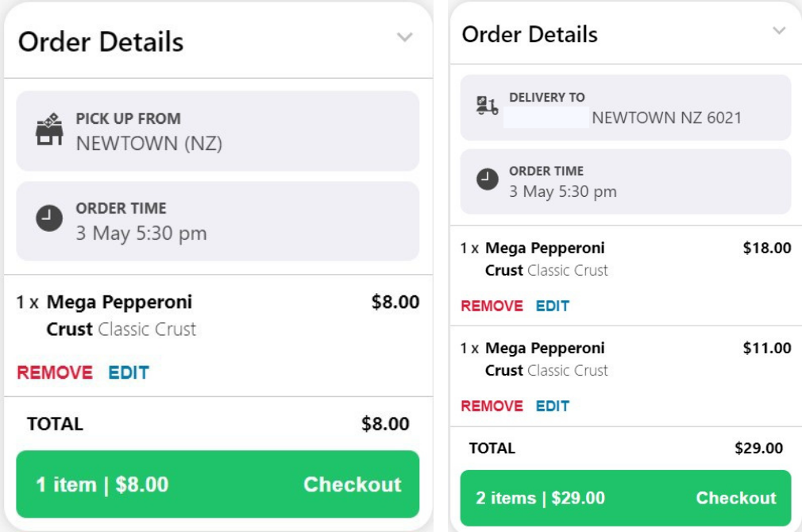Collapse the pickup order's Order Details chevron
802x532 pixels.
pyautogui.click(x=405, y=38)
